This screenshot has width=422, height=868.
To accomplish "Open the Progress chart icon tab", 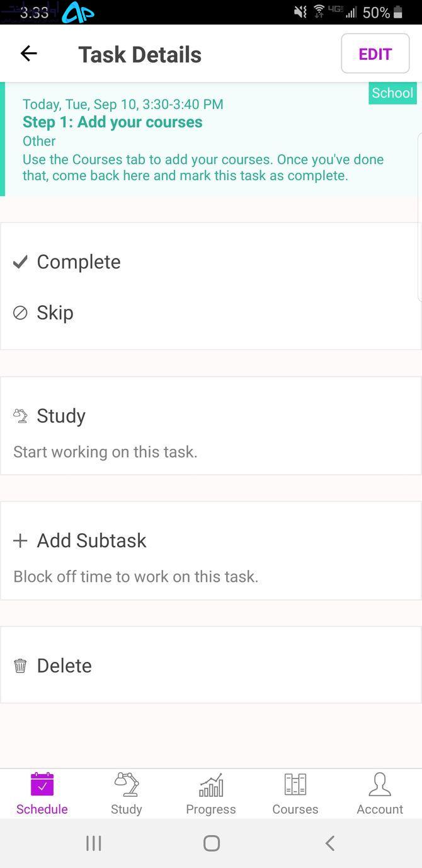I will coord(211,785).
